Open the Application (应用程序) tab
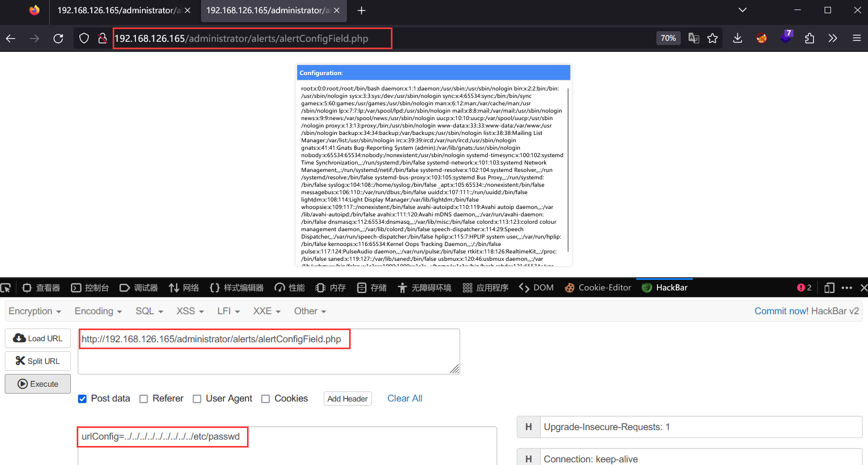Image resolution: width=868 pixels, height=465 pixels. [x=485, y=288]
